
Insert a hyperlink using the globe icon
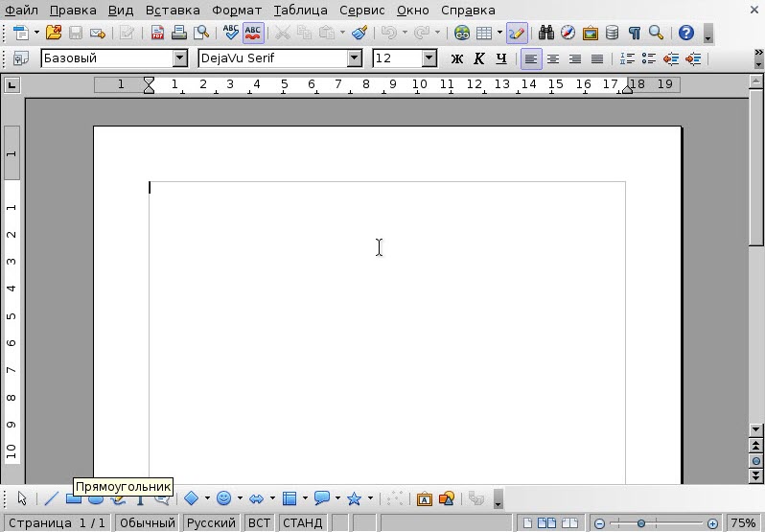tap(461, 34)
